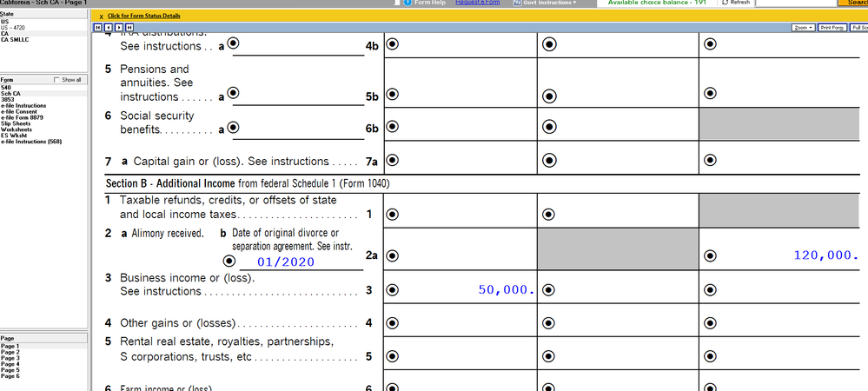The image size is (868, 391).
Task: Open the Request a Form link
Action: [477, 3]
